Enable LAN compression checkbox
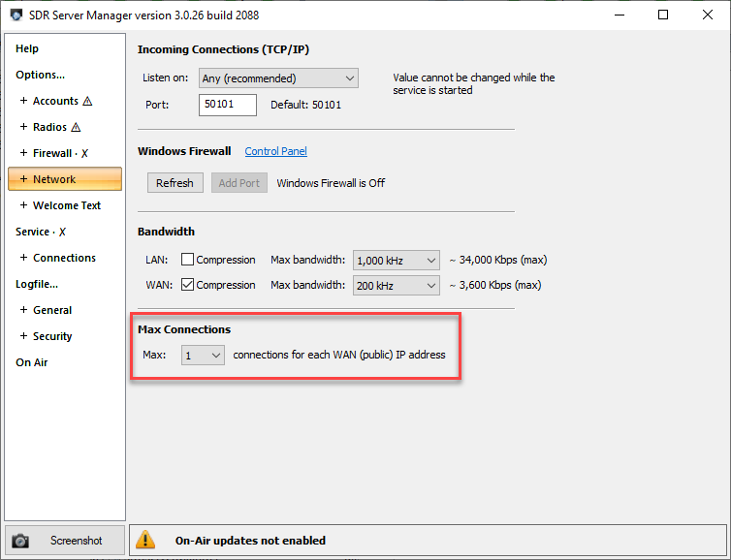 point(188,260)
